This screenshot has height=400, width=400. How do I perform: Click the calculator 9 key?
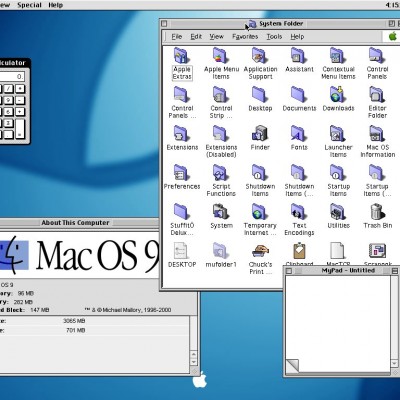point(8,100)
